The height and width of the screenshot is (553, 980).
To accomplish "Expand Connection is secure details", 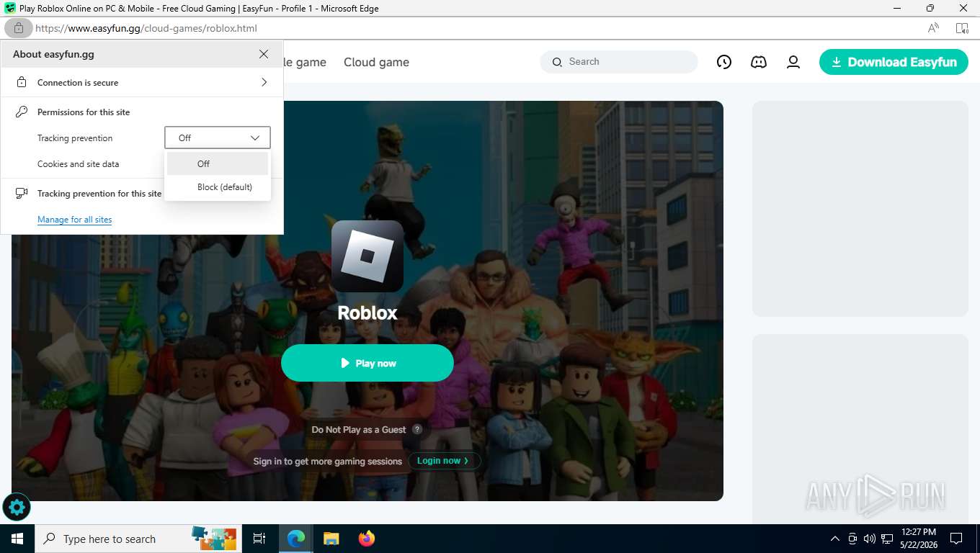I will (142, 82).
